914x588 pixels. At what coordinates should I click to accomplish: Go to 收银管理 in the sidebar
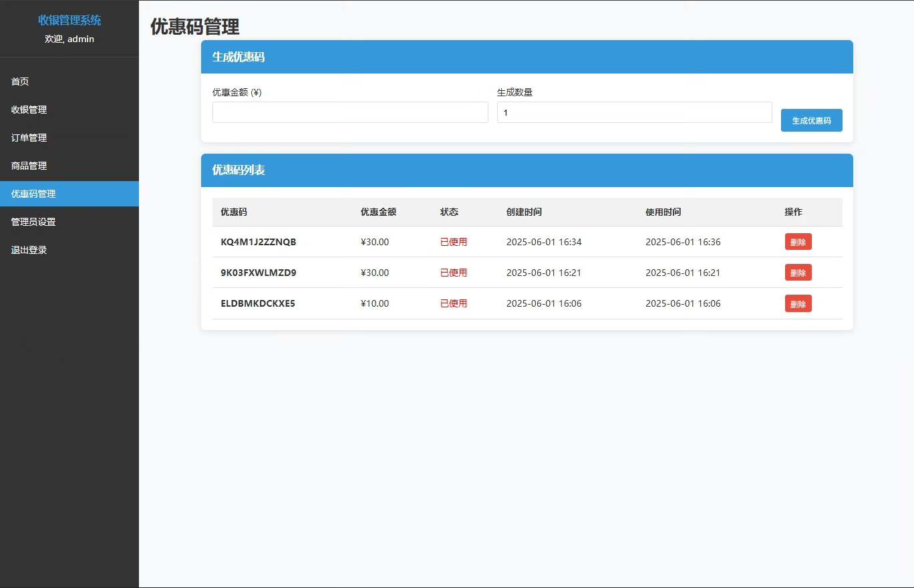(x=29, y=110)
